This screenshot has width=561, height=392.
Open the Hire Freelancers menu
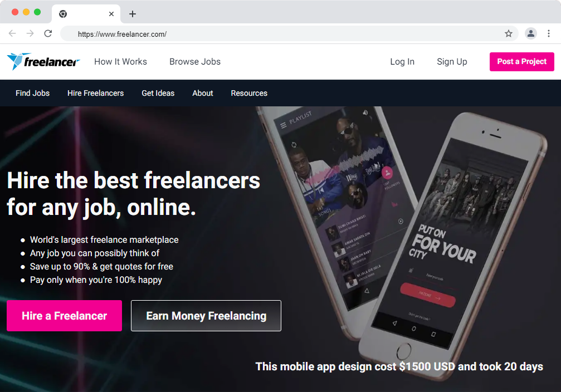(x=95, y=93)
